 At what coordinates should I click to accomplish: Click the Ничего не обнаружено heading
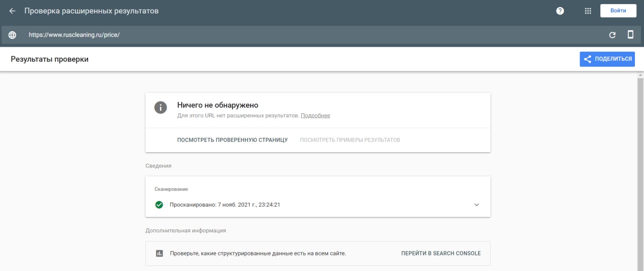click(217, 105)
